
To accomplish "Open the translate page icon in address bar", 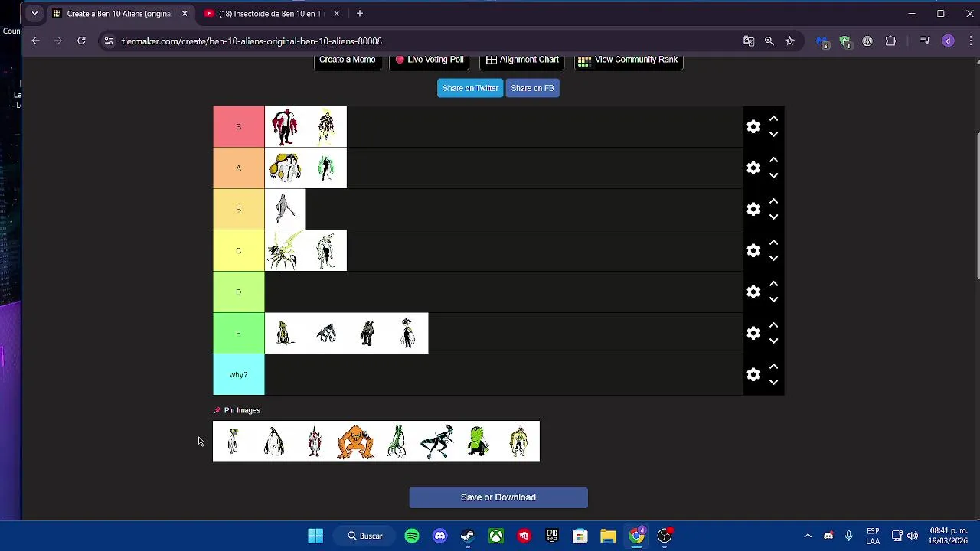I will point(749,41).
